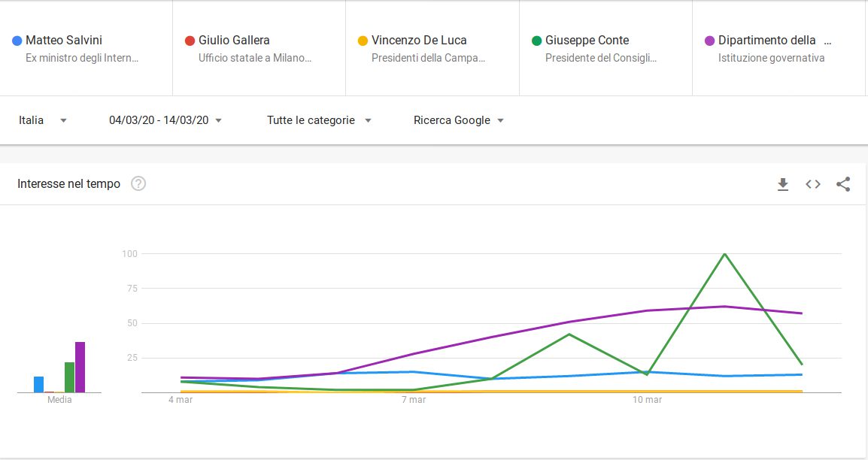Click the green dot for Giuseppe Conte
The image size is (868, 460).
(536, 41)
